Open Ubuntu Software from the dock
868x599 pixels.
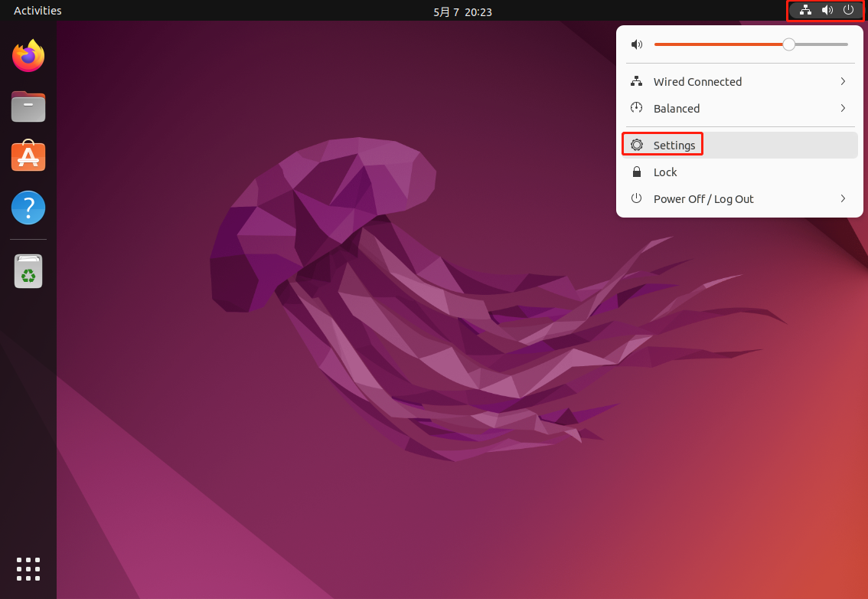28,155
